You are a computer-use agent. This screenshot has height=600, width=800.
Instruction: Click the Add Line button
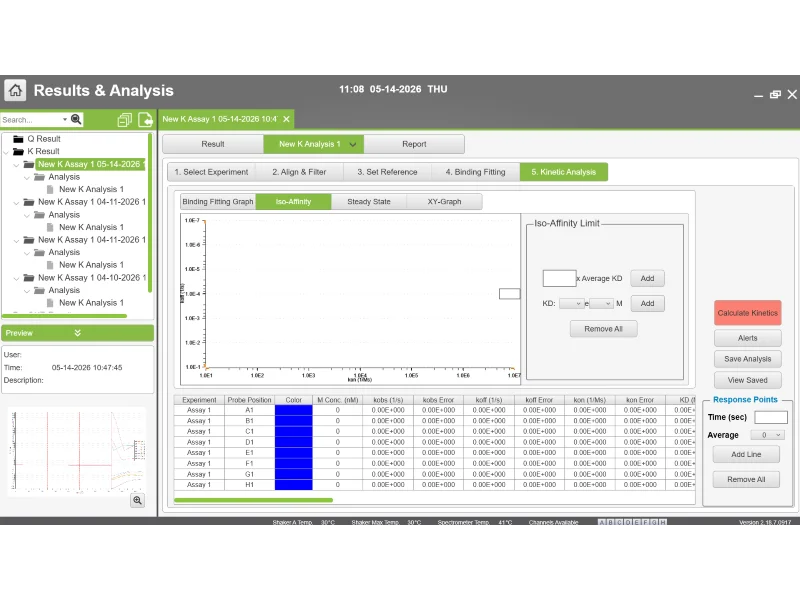point(746,454)
